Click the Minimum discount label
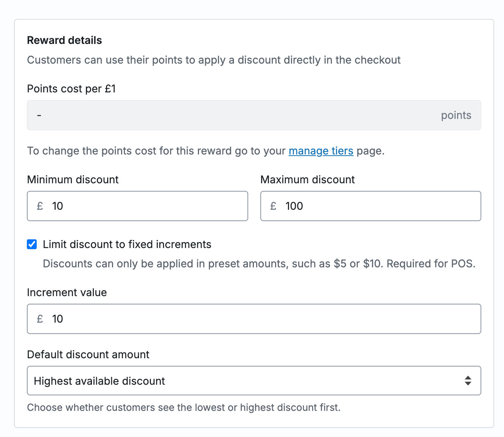This screenshot has height=437, width=504. tap(73, 179)
